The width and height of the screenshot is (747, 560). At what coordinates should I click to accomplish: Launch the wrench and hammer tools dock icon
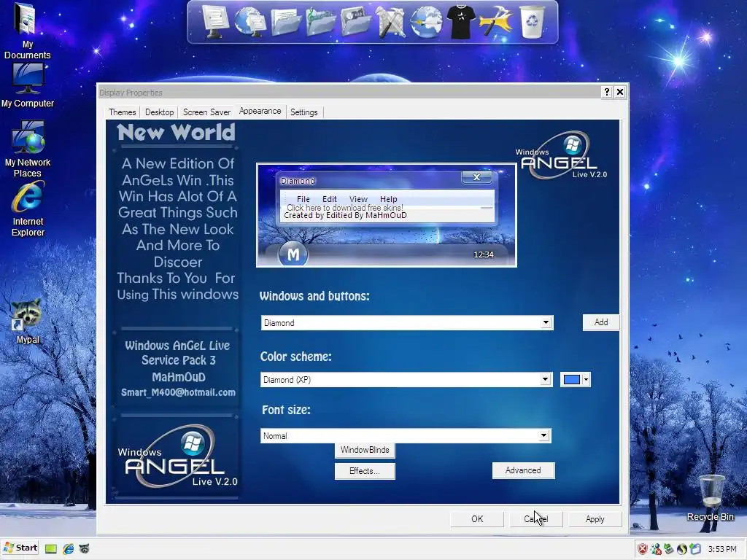(391, 21)
